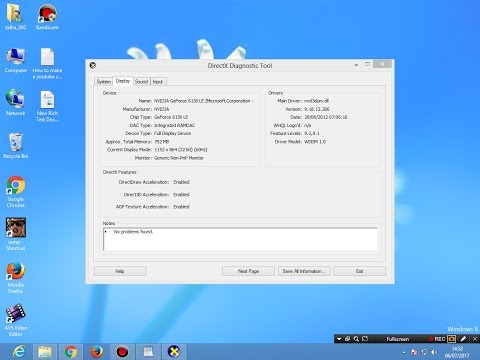Open the talha_000 user folder icon
480x360 pixels.
point(15,17)
